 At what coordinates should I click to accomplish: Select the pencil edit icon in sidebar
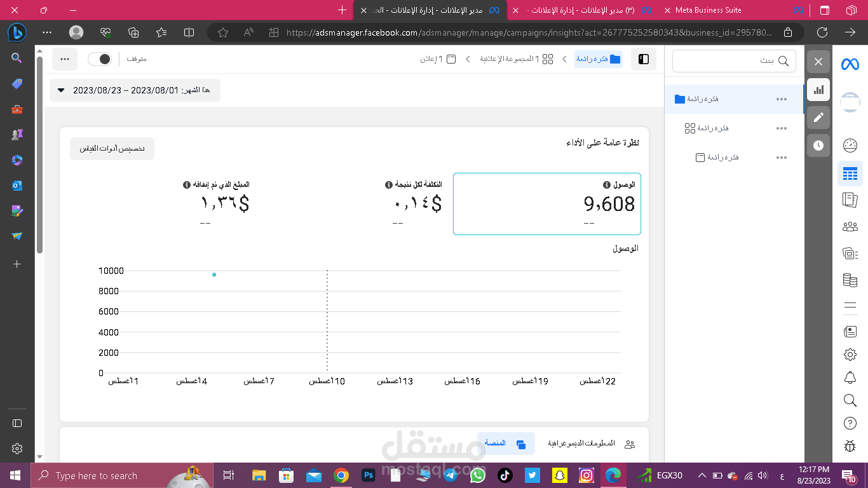pos(818,117)
